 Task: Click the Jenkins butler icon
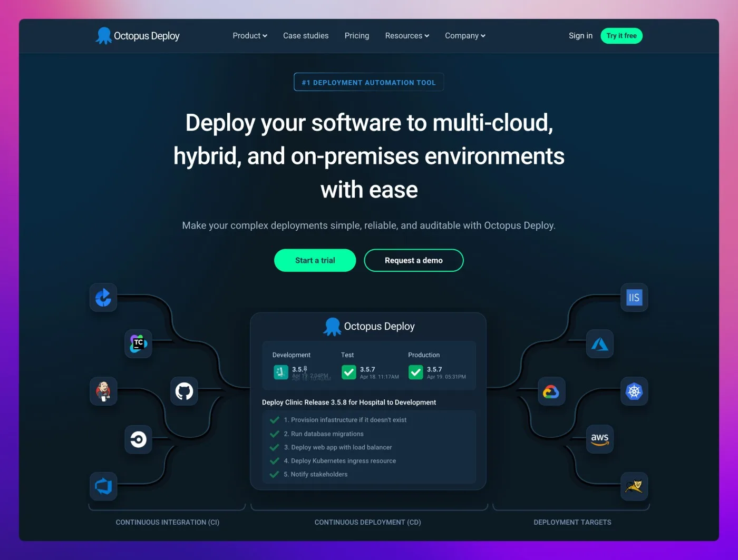(103, 391)
